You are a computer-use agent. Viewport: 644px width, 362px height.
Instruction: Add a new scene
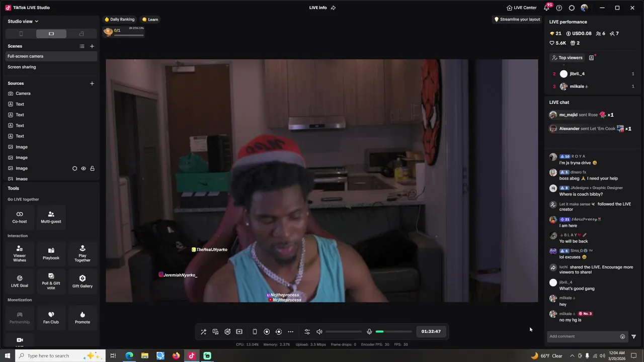[92, 46]
